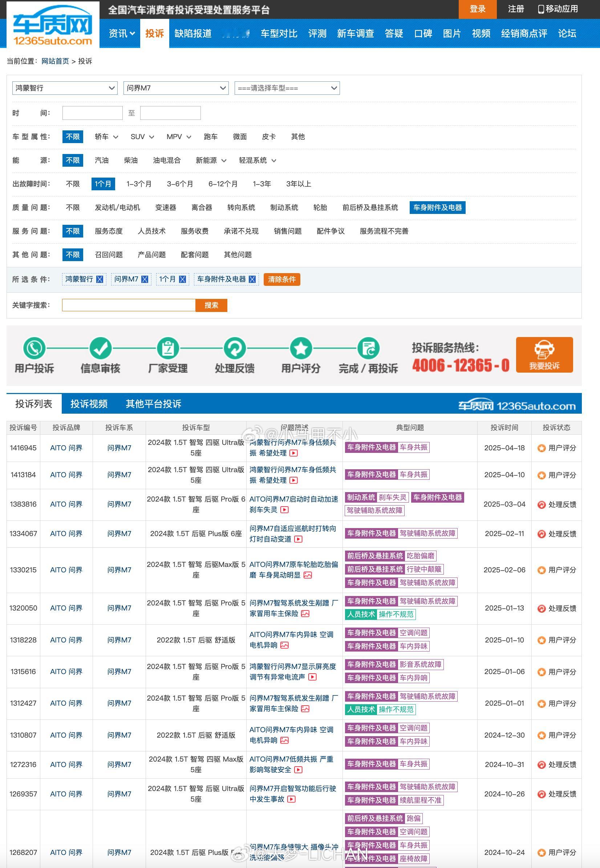Image resolution: width=600 pixels, height=868 pixels.
Task: Click the 清除条件 button
Action: click(281, 279)
